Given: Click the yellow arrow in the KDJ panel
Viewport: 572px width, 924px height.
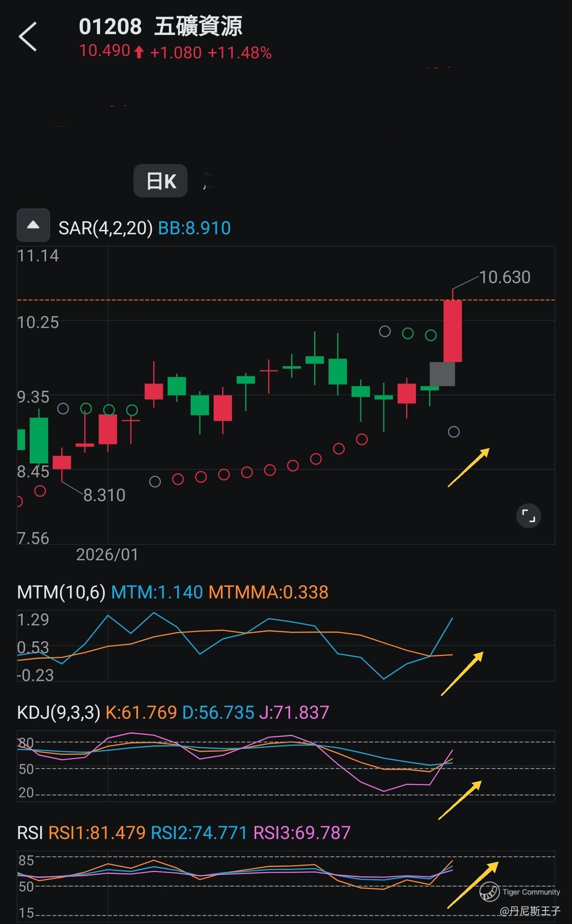Looking at the screenshot, I should (x=460, y=800).
